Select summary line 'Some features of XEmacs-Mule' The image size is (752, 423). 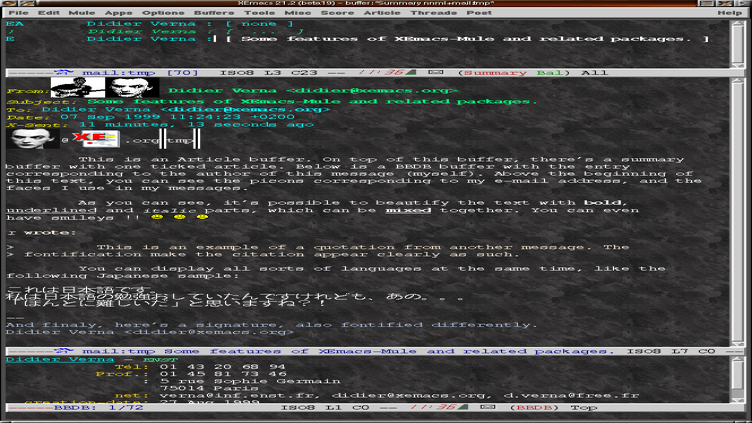pyautogui.click(x=357, y=39)
